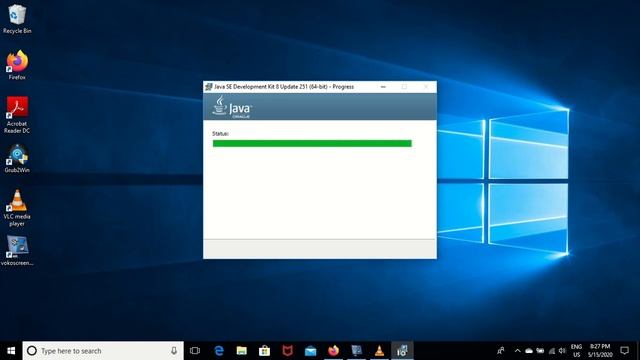640x360 pixels.
Task: Expand the hidden system tray icons
Action: (x=517, y=351)
